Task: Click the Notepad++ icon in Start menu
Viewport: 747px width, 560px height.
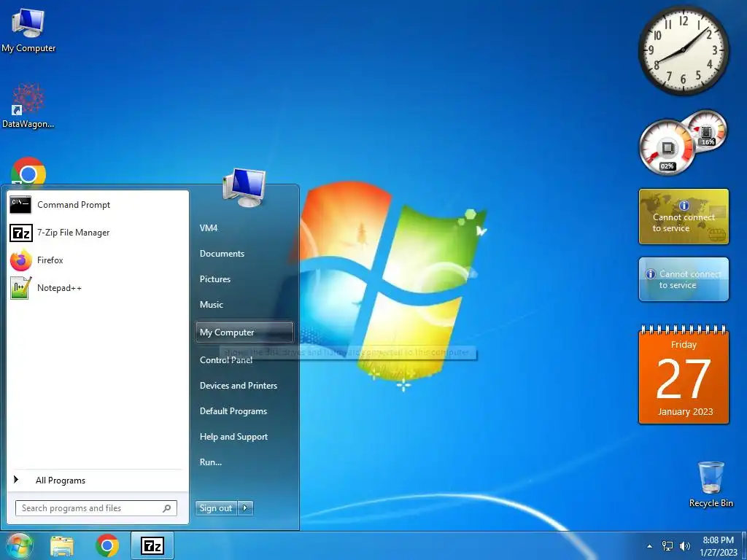Action: tap(21, 287)
